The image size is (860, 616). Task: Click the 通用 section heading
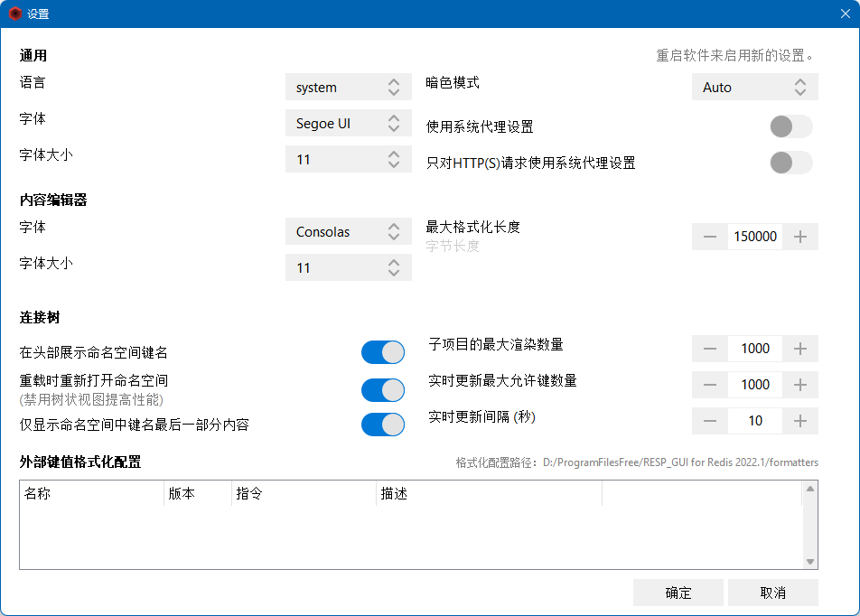[x=33, y=55]
